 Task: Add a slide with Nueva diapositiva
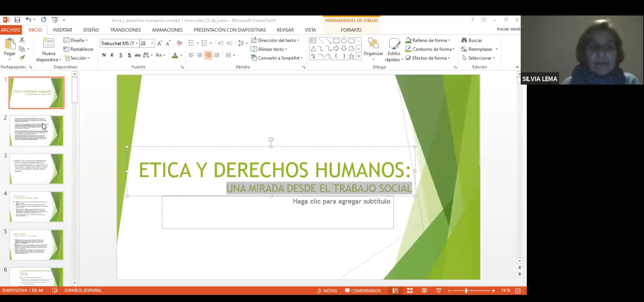(48, 50)
